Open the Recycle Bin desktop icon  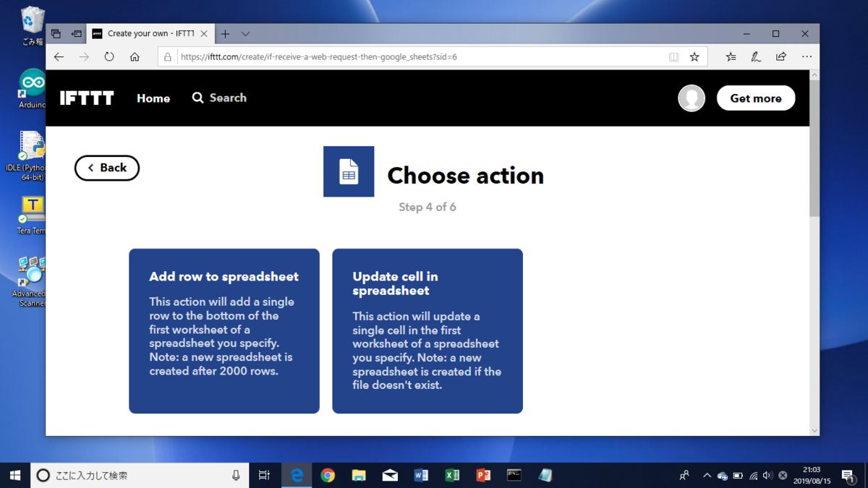pyautogui.click(x=32, y=26)
